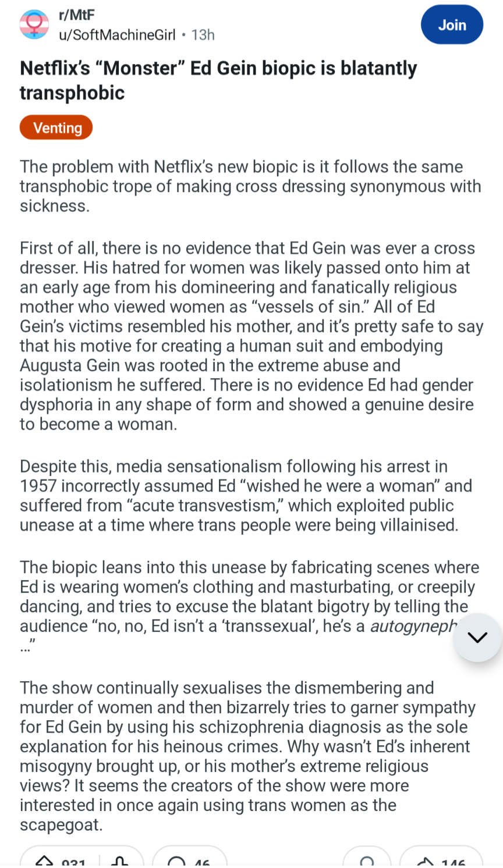
Task: Share the post using the share arrow icon
Action: 426,862
